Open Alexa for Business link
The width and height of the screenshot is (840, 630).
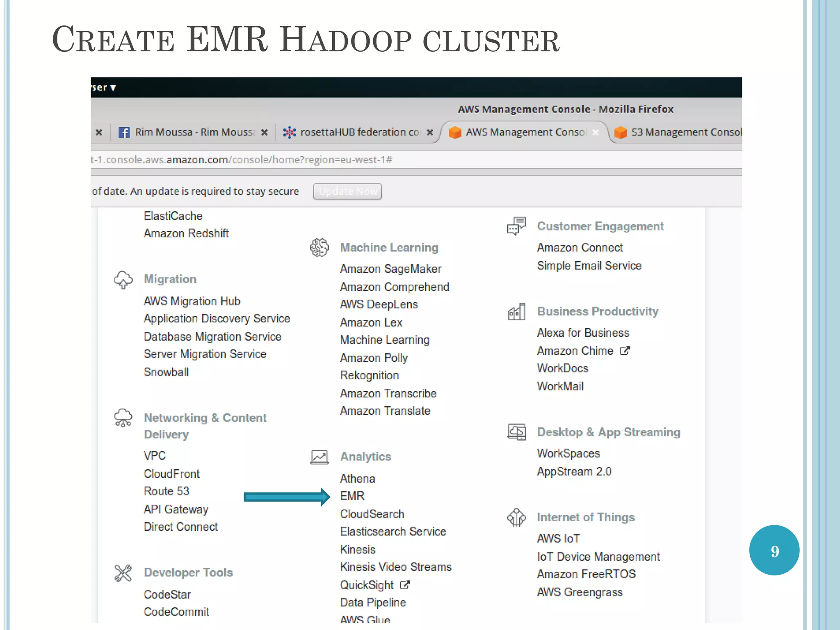pyautogui.click(x=583, y=333)
